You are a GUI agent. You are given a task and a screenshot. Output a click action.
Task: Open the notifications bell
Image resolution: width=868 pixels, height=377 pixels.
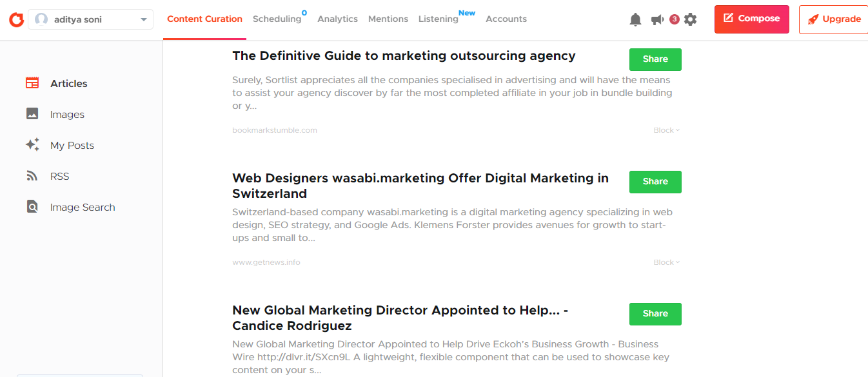click(635, 19)
